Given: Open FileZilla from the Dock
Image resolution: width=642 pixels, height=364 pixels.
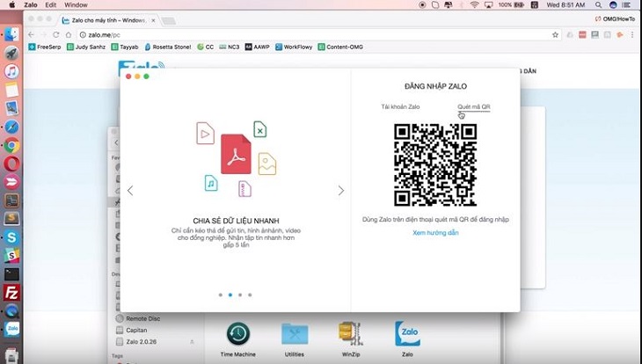Looking at the screenshot, I should [x=11, y=293].
